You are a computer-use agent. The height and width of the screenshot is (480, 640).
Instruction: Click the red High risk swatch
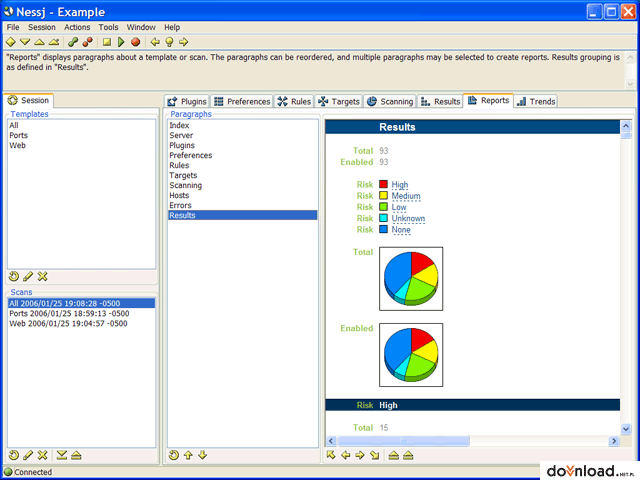point(383,184)
